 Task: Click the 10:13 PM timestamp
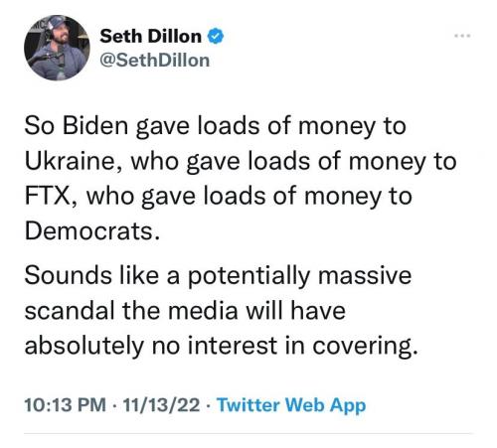66,405
